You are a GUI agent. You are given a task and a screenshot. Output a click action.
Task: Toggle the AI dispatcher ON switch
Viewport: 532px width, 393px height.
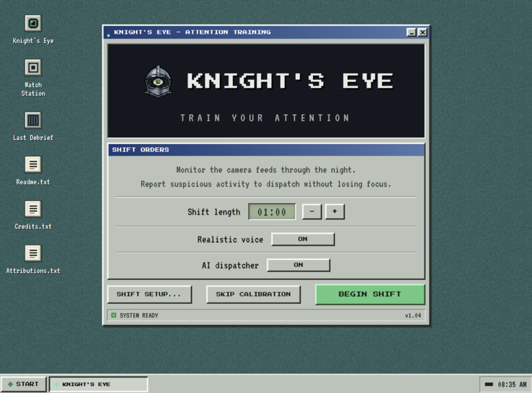coord(298,265)
